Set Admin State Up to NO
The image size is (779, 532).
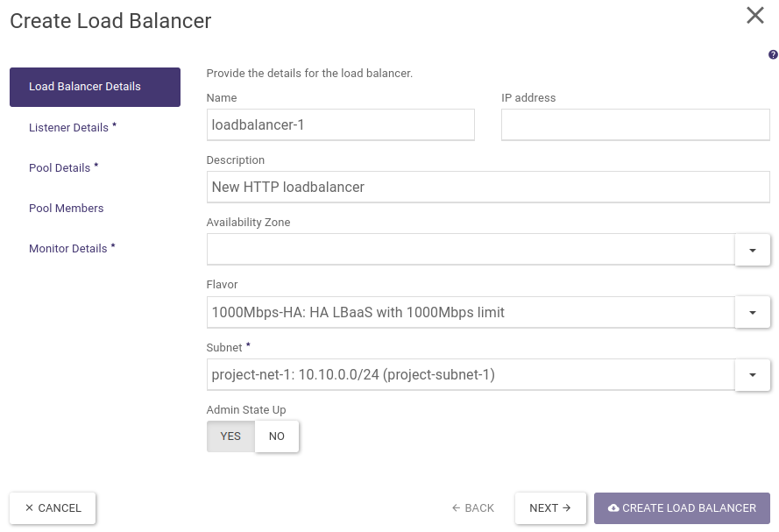point(277,436)
